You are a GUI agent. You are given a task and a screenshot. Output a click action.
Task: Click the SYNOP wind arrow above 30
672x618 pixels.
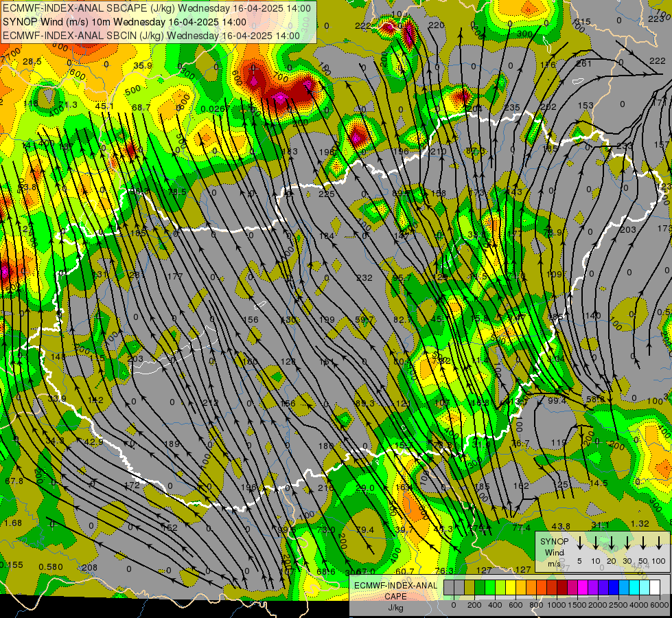click(627, 543)
